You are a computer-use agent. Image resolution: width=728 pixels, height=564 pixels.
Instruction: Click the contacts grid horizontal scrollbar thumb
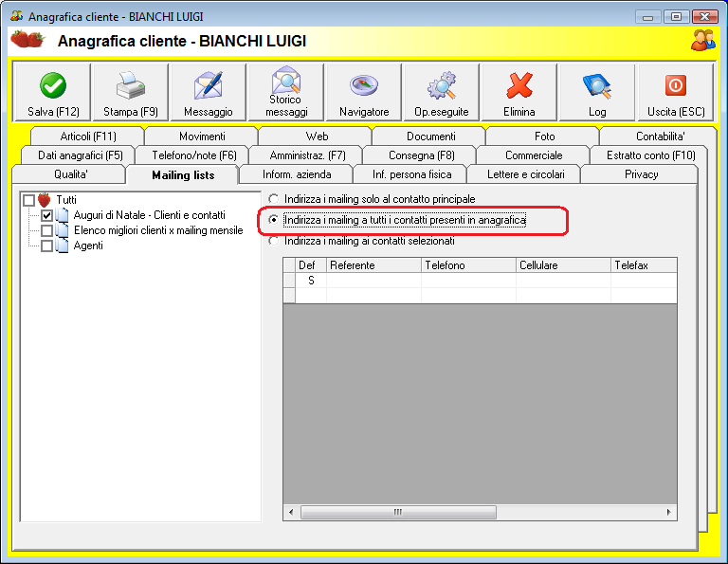tap(398, 512)
